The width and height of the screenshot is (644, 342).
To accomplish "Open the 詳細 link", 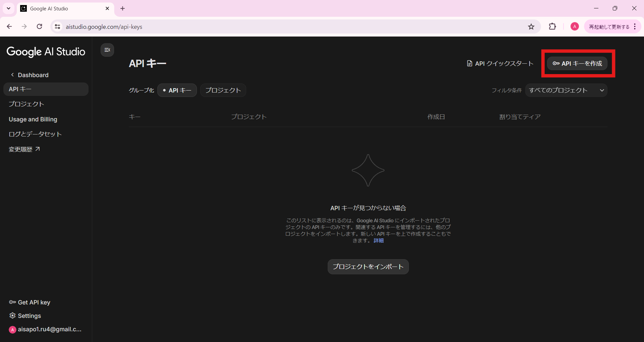I will coord(378,240).
